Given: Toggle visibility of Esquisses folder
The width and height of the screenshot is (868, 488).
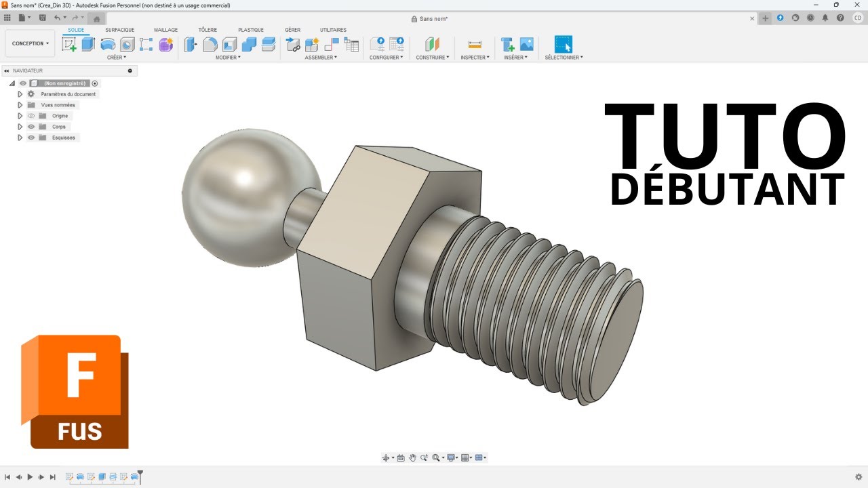Looking at the screenshot, I should (x=31, y=138).
